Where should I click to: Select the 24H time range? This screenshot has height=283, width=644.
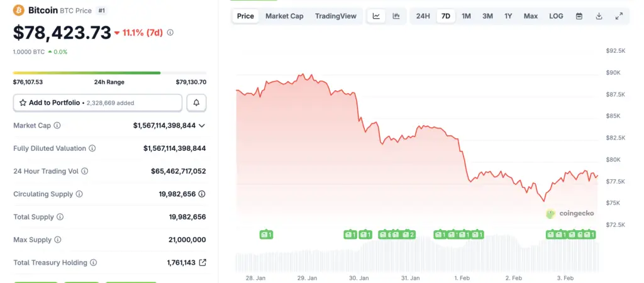423,16
